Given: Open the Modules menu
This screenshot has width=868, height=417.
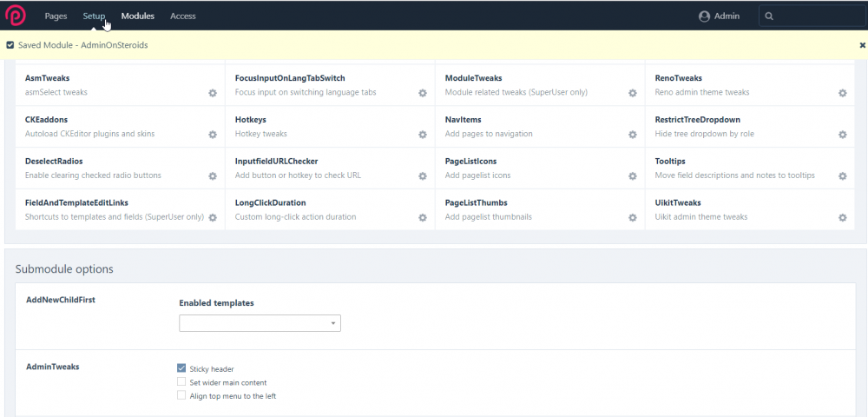Looking at the screenshot, I should (x=138, y=16).
